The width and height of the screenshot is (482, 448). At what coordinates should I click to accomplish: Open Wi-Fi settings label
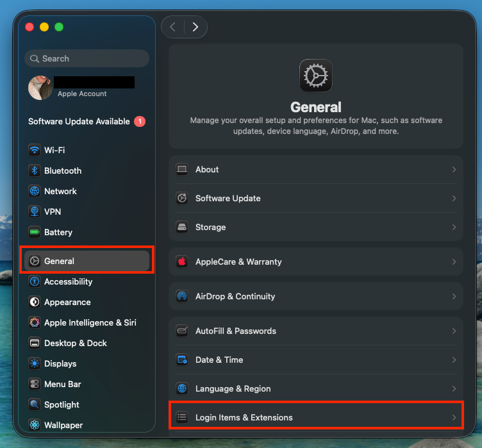[x=54, y=150]
